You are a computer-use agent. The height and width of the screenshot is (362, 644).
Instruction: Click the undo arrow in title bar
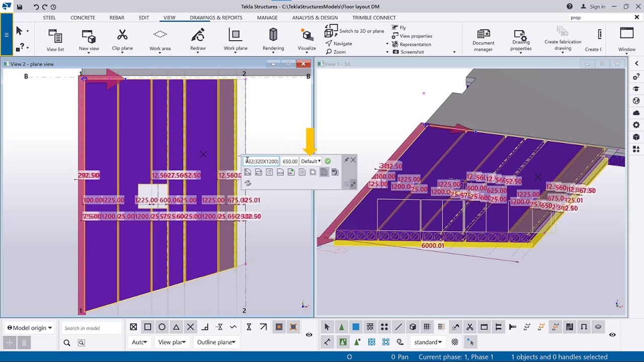click(36, 7)
